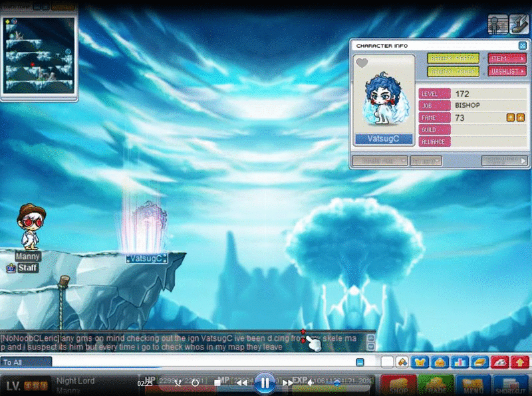
Task: Click the small blue icon at chat input's end
Action: coord(360,362)
